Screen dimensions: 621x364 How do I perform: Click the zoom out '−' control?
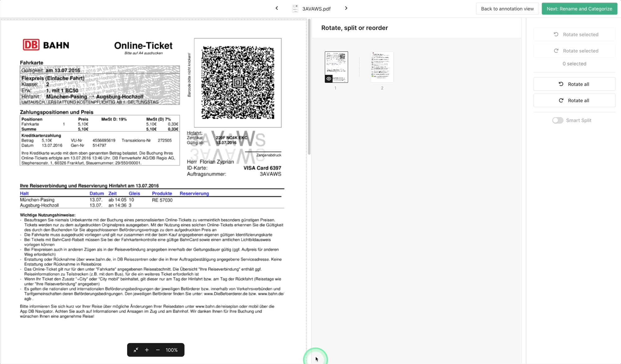(x=157, y=350)
